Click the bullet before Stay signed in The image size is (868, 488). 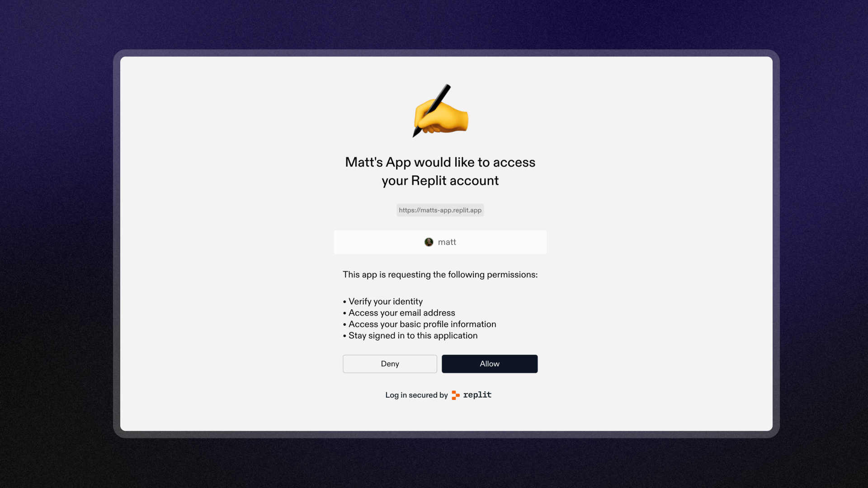click(x=344, y=336)
